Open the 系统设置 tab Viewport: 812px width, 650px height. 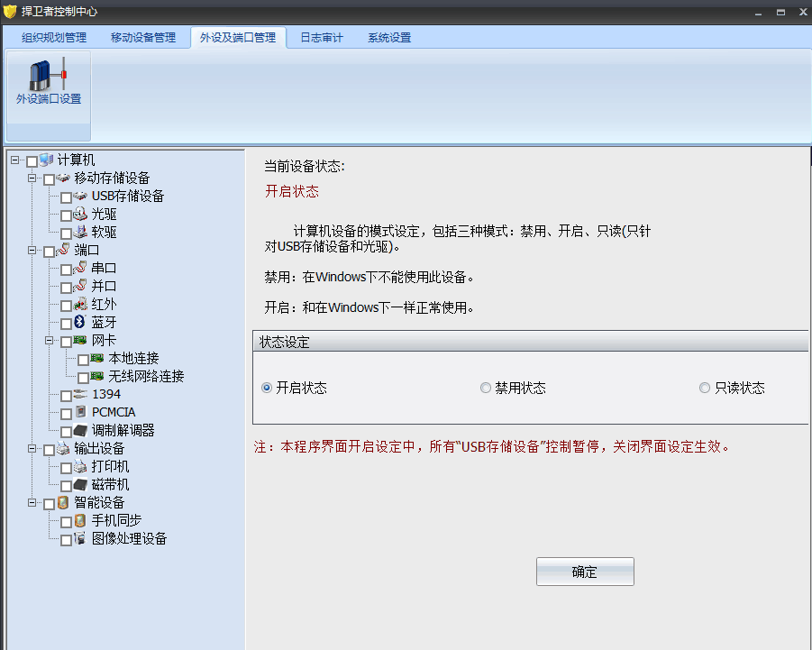(x=389, y=38)
